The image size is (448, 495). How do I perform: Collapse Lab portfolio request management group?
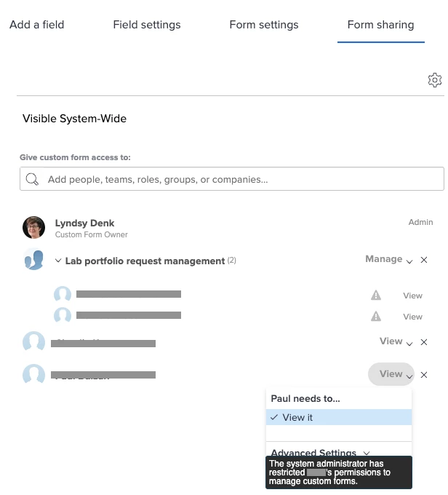pyautogui.click(x=58, y=261)
